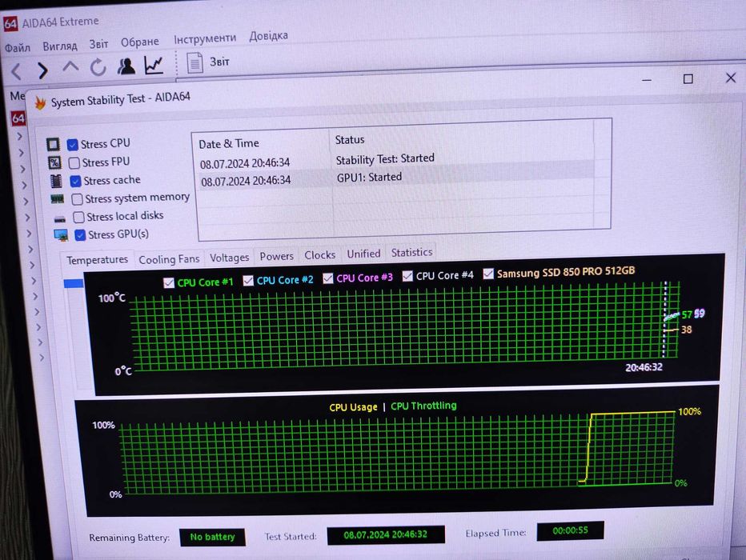Toggle the CPU Core #4 graph checkbox
This screenshot has width=746, height=560.
point(407,276)
